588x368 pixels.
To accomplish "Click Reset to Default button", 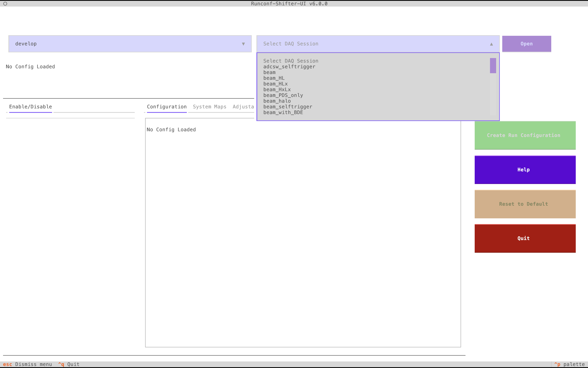I will click(x=525, y=204).
